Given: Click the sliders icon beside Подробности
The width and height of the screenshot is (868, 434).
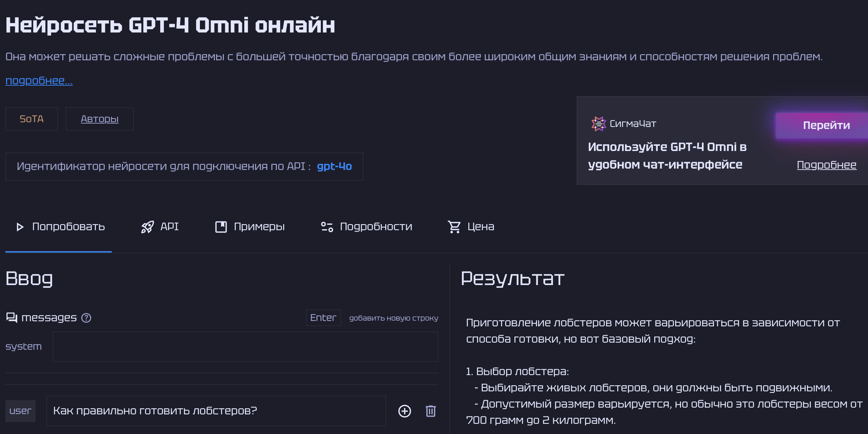Looking at the screenshot, I should click(327, 227).
